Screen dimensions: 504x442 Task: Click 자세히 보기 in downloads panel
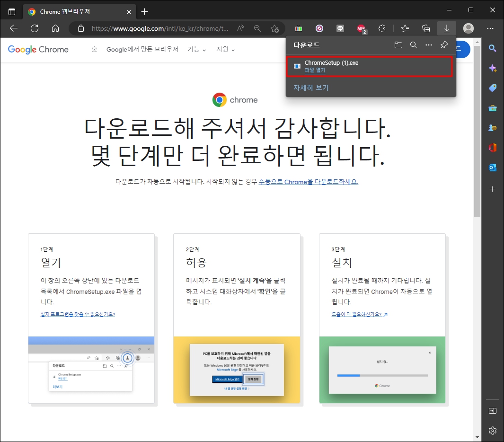point(311,88)
